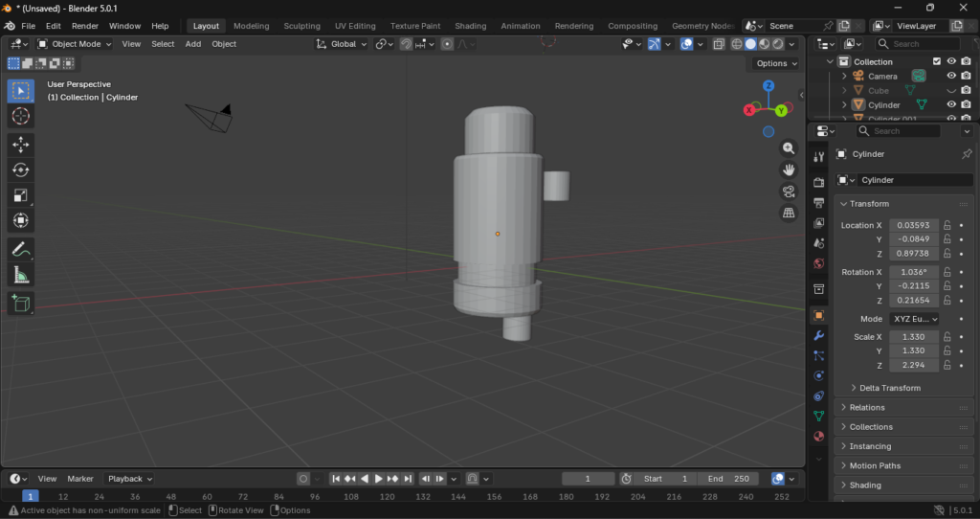Choose the Measure tool
This screenshot has width=980, height=519.
(x=20, y=276)
